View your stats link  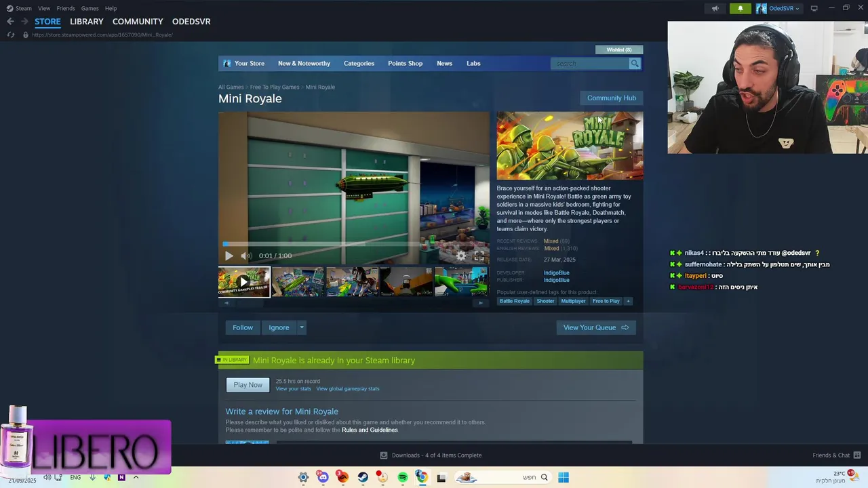(x=294, y=389)
